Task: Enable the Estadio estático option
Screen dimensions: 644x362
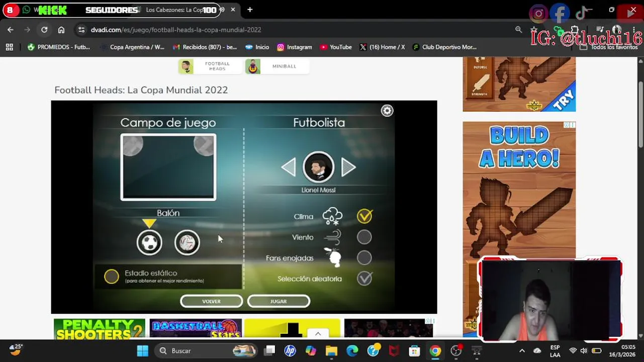Action: click(x=111, y=277)
